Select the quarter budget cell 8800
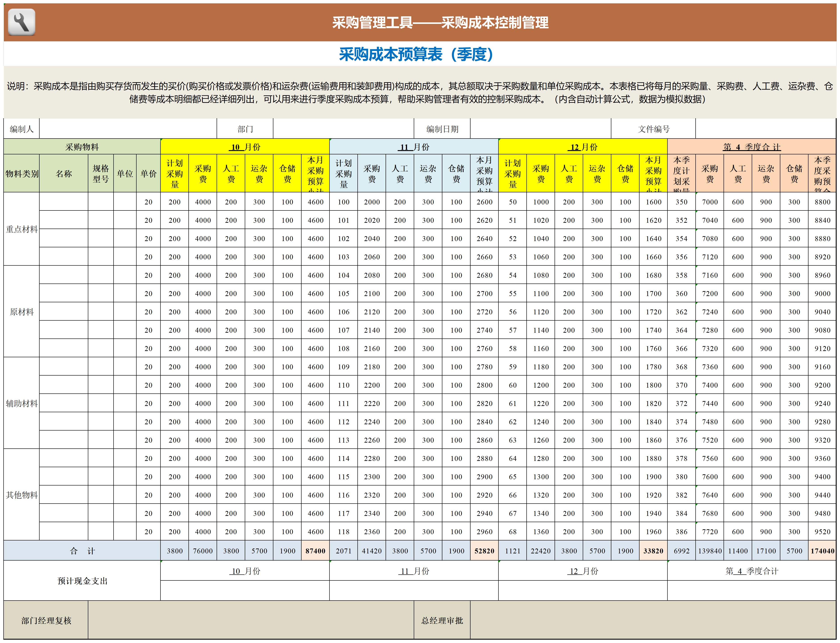This screenshot has width=840, height=643. click(822, 202)
